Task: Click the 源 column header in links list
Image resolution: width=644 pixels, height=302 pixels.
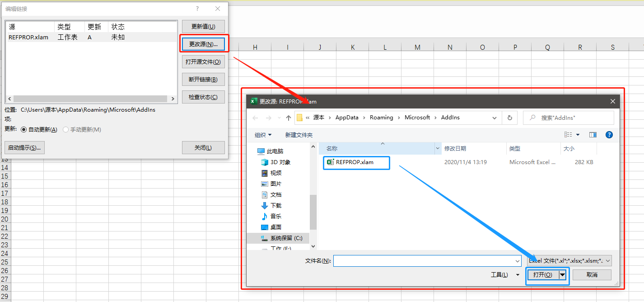Action: click(30, 27)
